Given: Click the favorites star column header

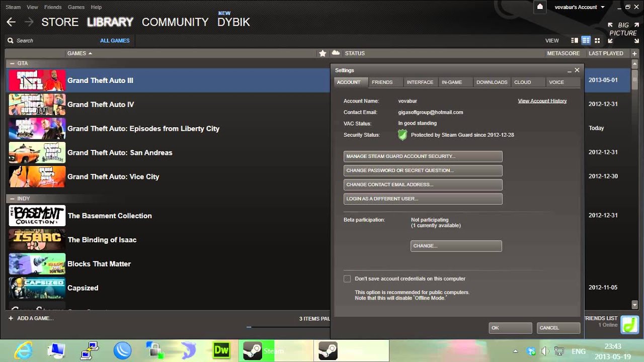Looking at the screenshot, I should pyautogui.click(x=323, y=53).
